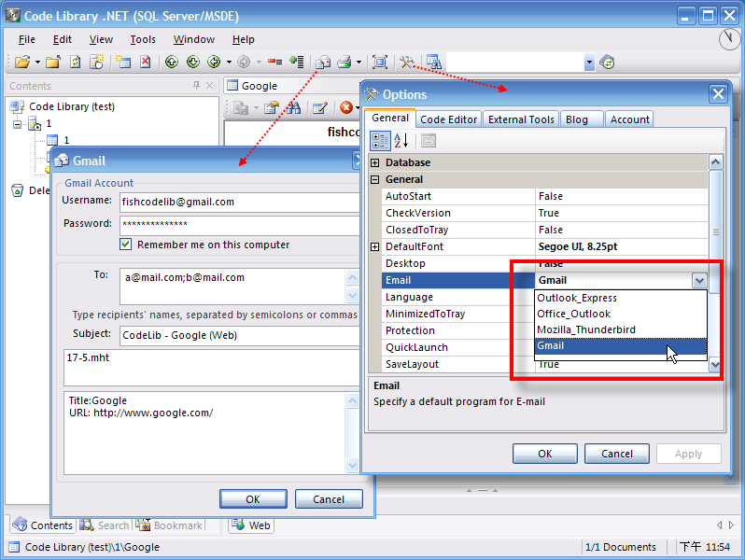Click the Password field in Gmail dialog
This screenshot has height=560, width=745.
tap(240, 225)
